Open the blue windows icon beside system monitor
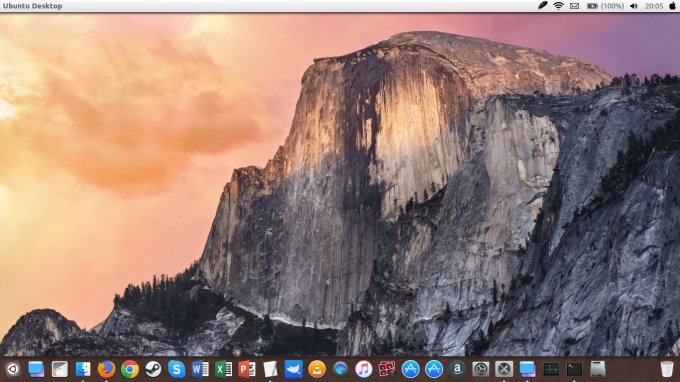The image size is (680, 382). [x=527, y=369]
